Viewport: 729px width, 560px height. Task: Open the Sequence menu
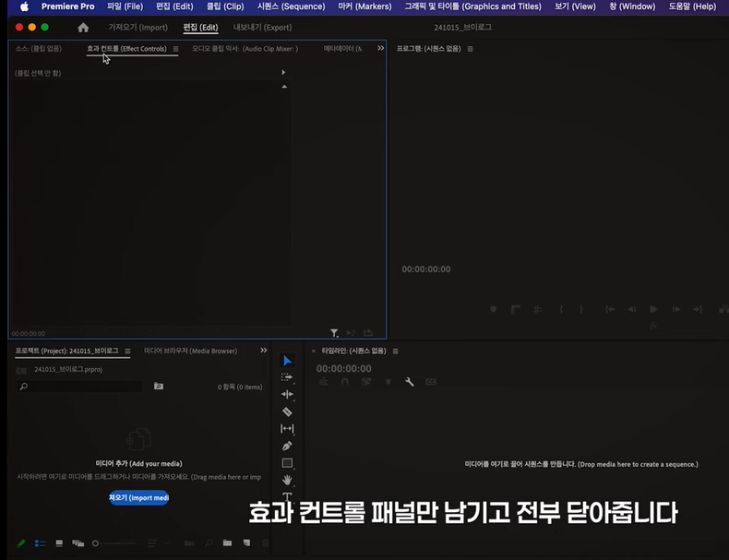click(291, 6)
